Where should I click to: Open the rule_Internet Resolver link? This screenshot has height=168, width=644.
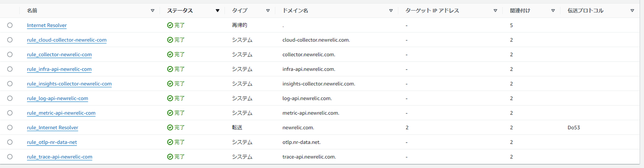pos(53,127)
